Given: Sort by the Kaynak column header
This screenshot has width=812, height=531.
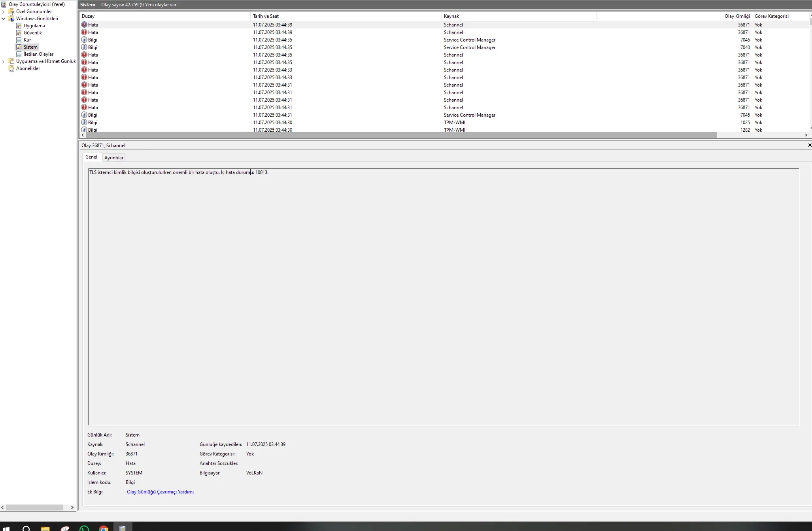Looking at the screenshot, I should (x=519, y=16).
